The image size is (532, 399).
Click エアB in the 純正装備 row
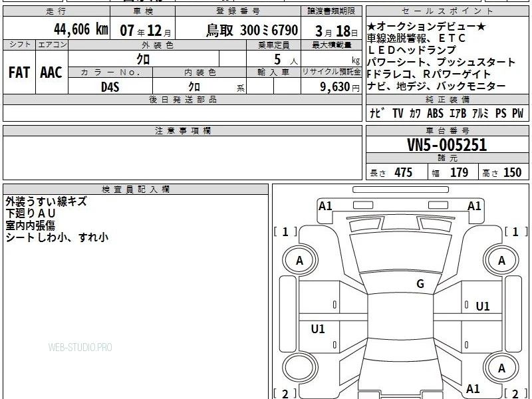[458, 113]
